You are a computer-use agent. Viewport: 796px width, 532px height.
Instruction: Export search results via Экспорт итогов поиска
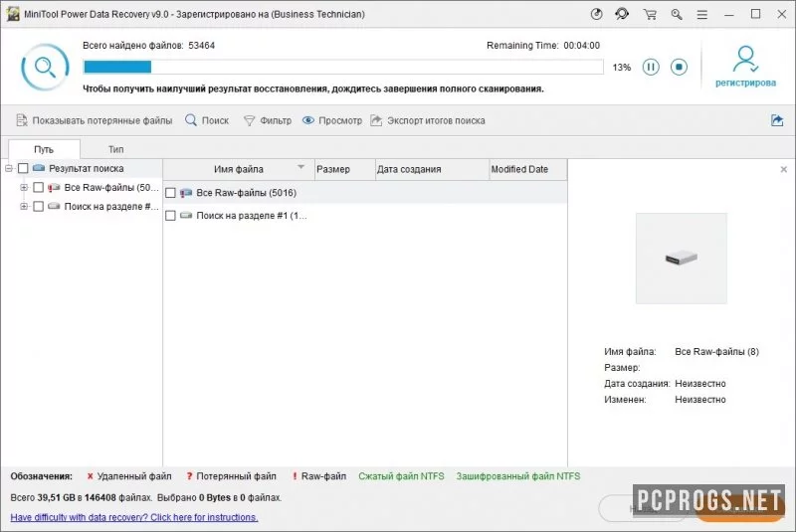(x=428, y=120)
